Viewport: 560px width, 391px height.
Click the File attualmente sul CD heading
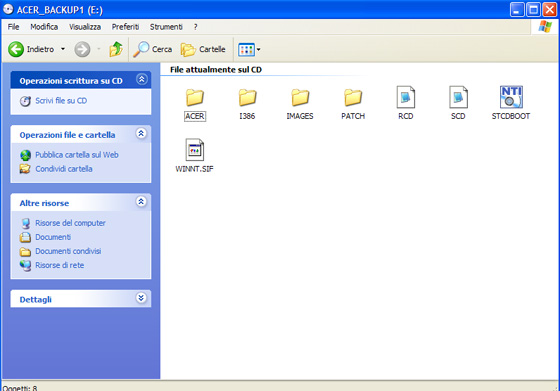[x=216, y=70]
